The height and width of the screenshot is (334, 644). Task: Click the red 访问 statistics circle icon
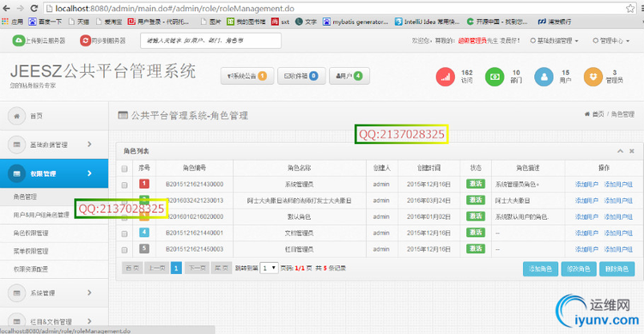pyautogui.click(x=445, y=76)
